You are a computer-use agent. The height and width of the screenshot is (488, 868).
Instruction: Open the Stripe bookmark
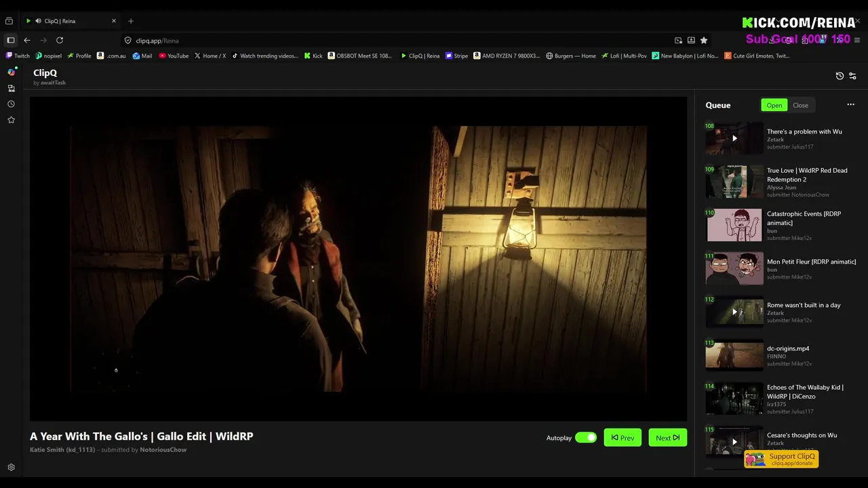[457, 56]
